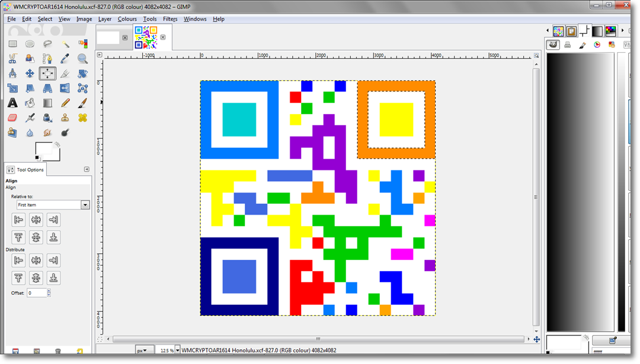
Task: Select the Rectangle Select tool
Action: 12,44
